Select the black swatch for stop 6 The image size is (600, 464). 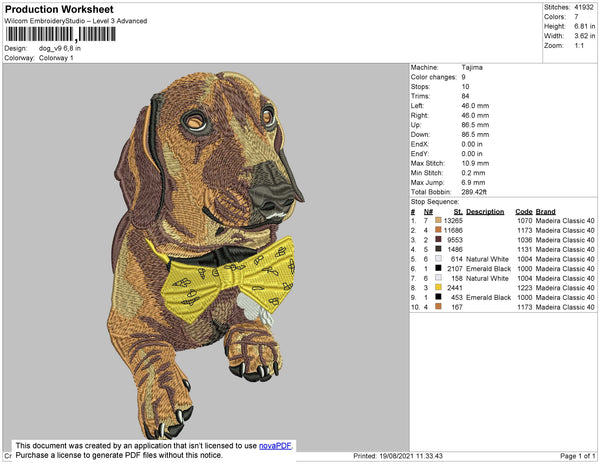point(439,268)
